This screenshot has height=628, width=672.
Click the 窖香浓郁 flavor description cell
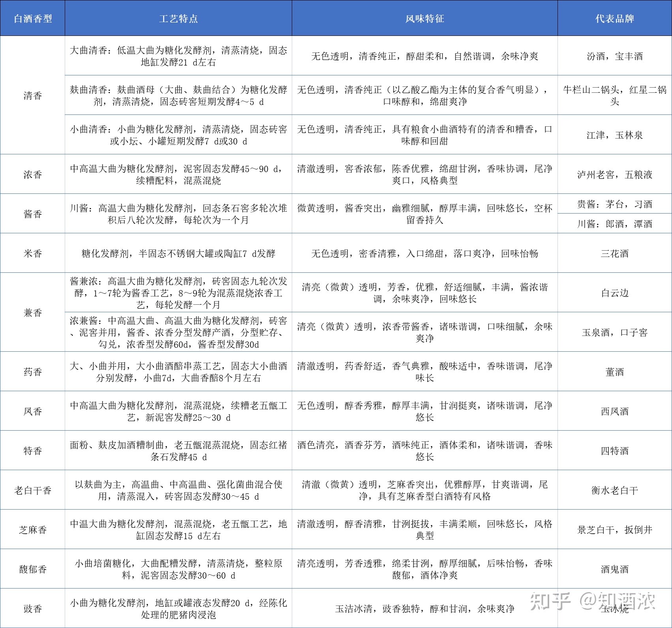[x=425, y=174]
